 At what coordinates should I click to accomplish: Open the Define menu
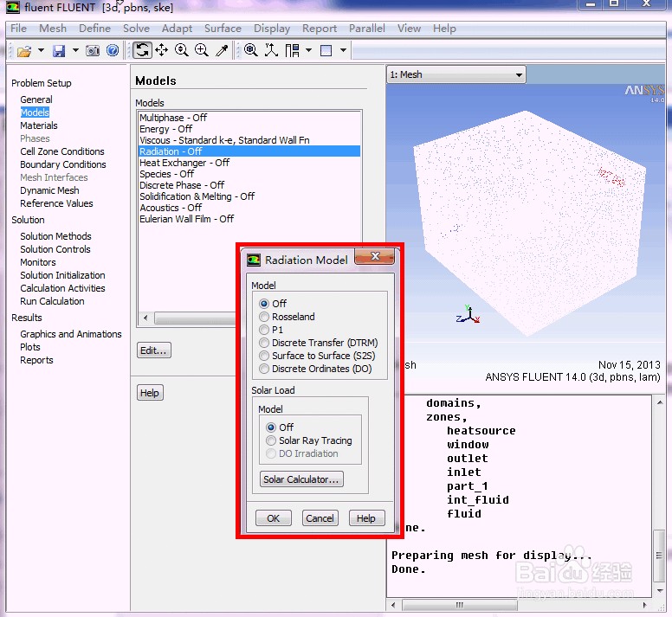(94, 29)
